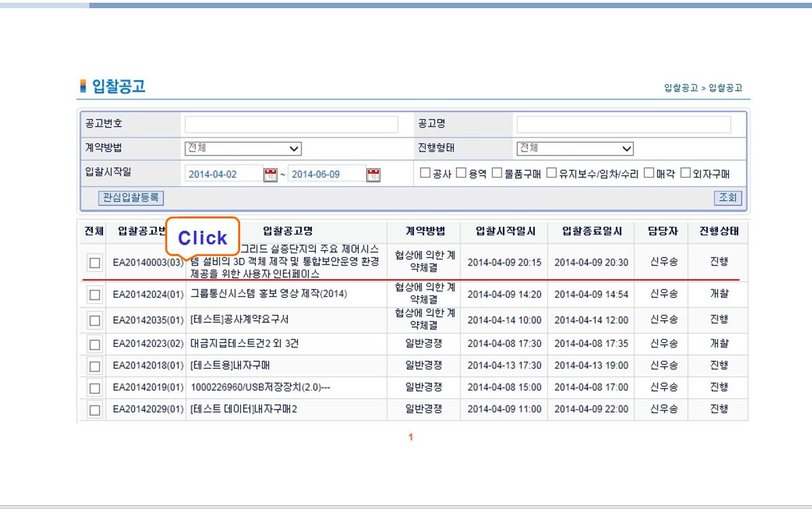Check the 물품구매 checkbox
This screenshot has height=512, width=812.
click(497, 173)
